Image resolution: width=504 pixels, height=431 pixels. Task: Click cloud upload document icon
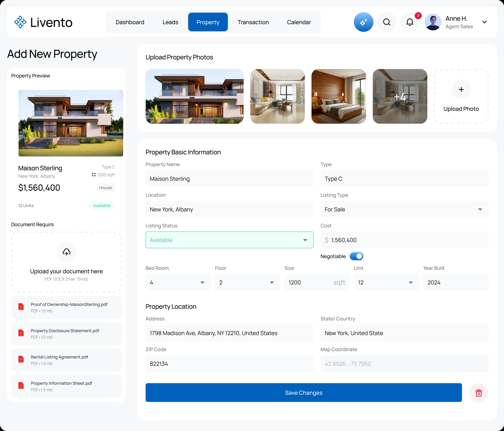coord(66,252)
